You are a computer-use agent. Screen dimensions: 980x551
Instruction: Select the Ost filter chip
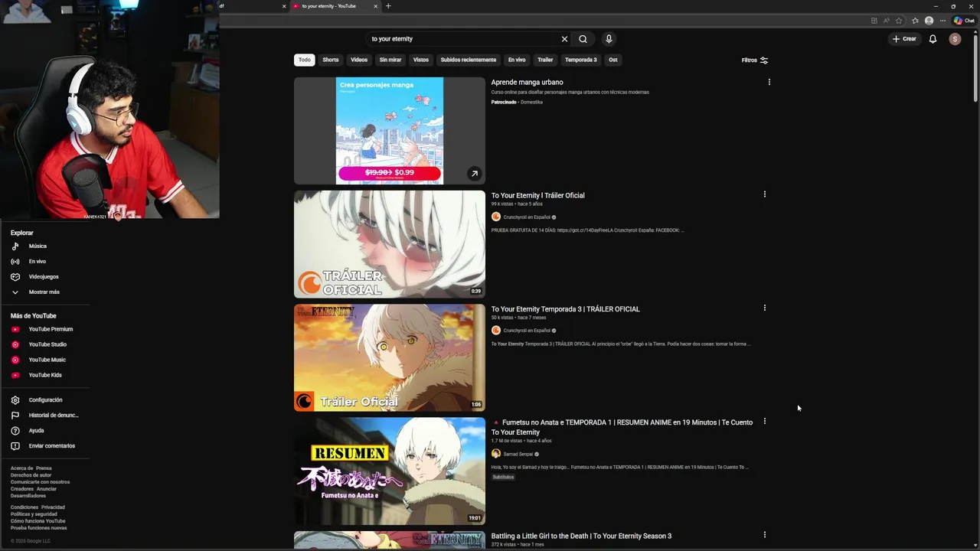(x=613, y=60)
